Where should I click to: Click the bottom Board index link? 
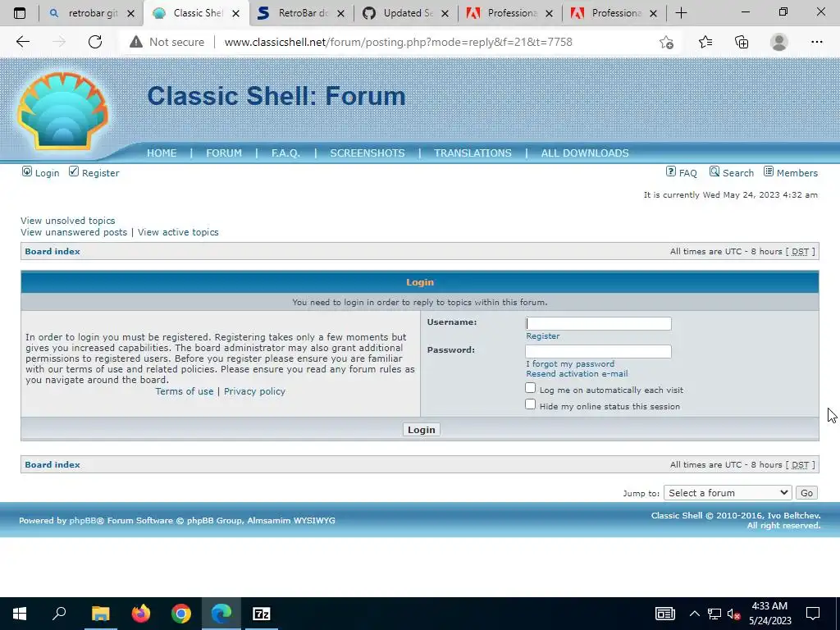coord(52,464)
